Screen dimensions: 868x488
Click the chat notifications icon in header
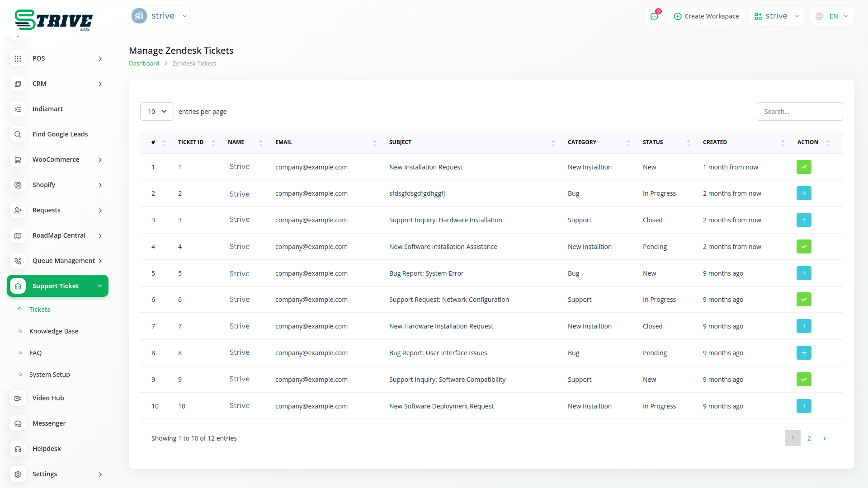pyautogui.click(x=654, y=16)
